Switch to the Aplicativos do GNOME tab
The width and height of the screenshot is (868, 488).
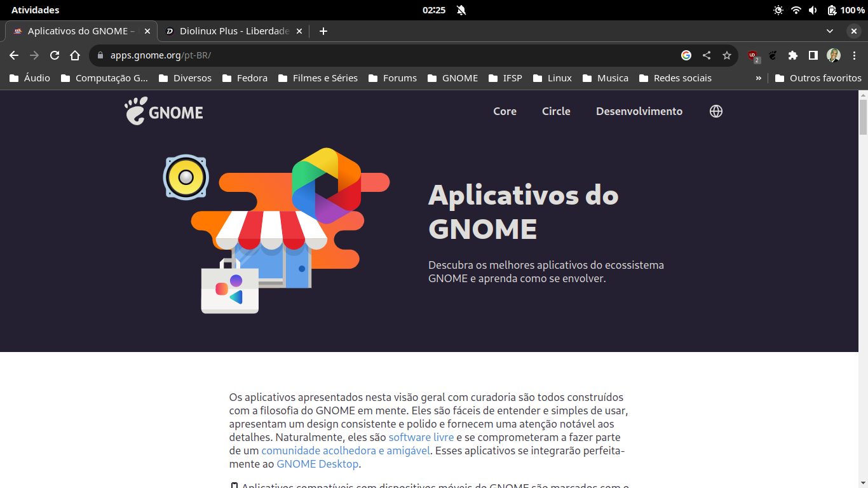81,31
